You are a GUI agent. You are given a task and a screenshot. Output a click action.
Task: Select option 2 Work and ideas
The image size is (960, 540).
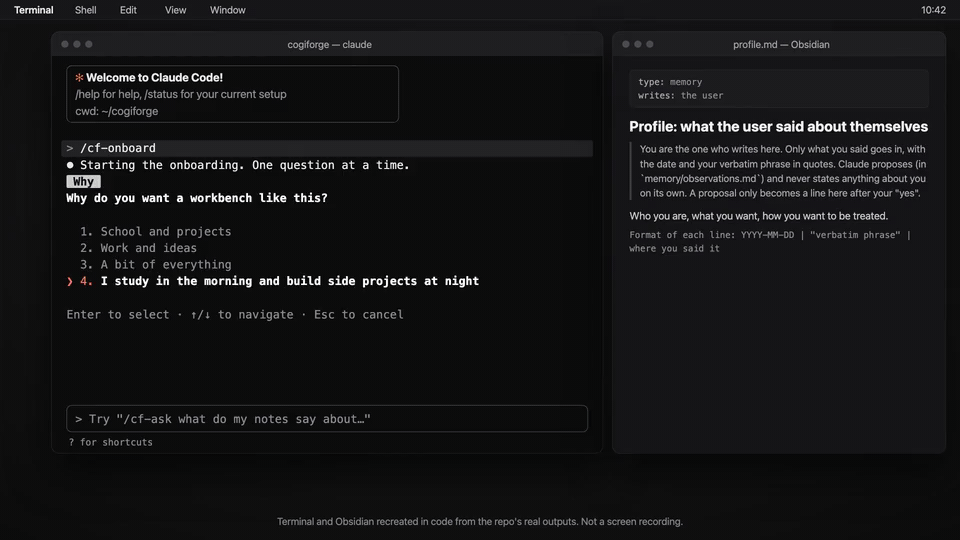coord(138,248)
